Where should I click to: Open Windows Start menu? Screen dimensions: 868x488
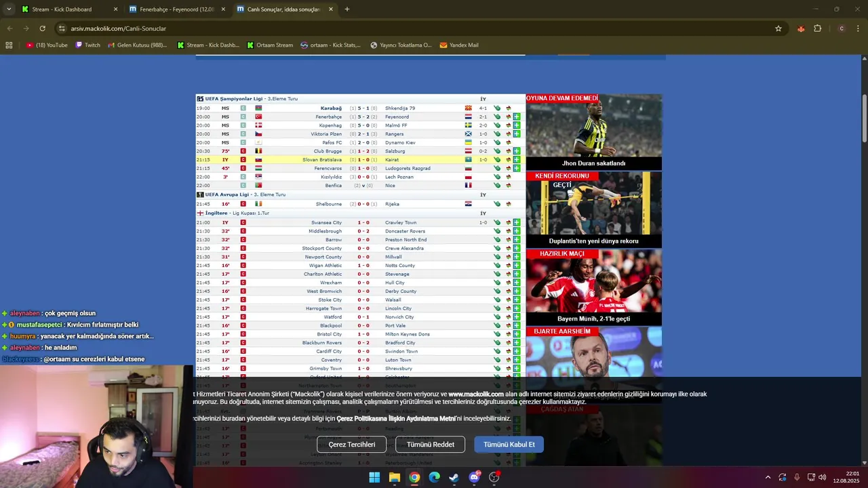coord(374,477)
